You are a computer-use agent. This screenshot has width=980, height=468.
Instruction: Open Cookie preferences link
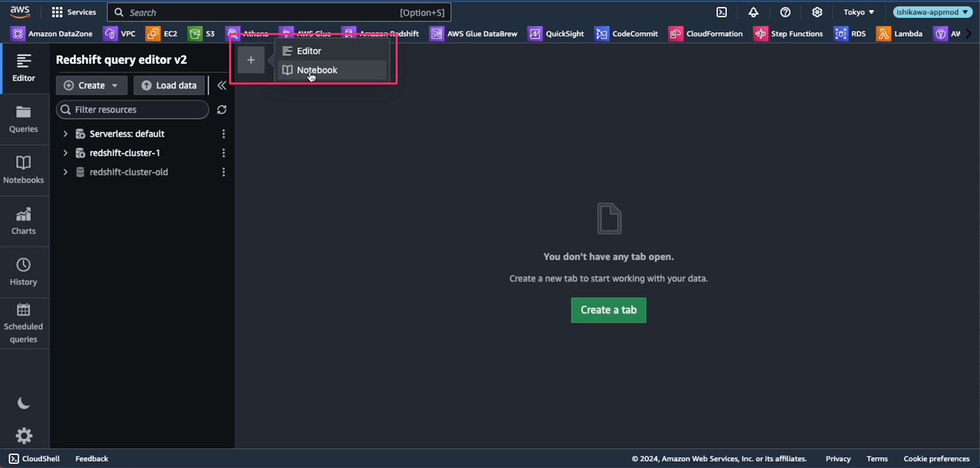click(x=936, y=459)
